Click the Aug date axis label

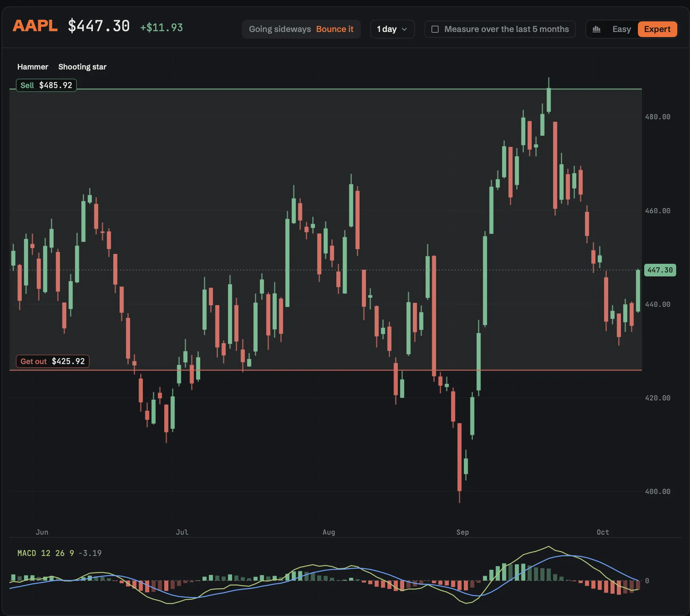tap(329, 532)
